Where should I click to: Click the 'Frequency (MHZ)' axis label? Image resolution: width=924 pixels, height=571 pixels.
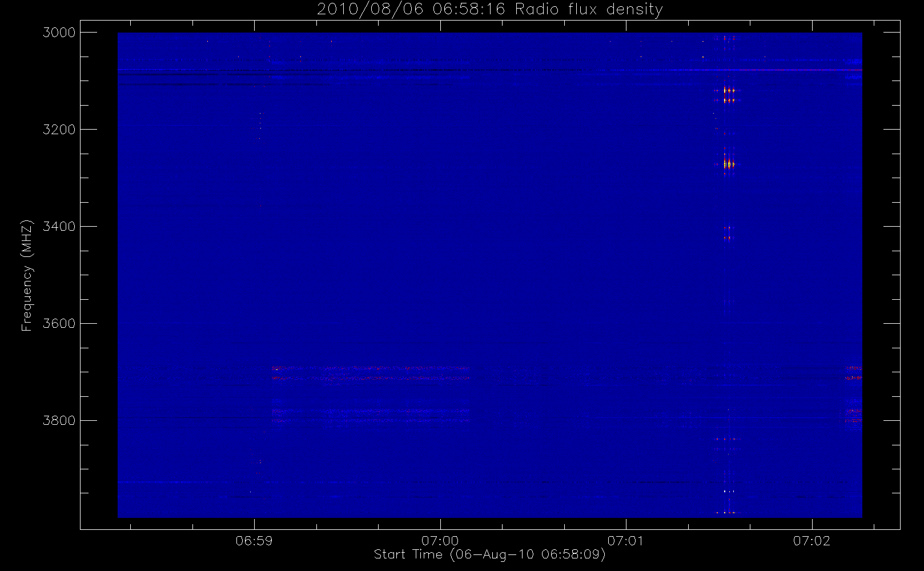(x=26, y=275)
